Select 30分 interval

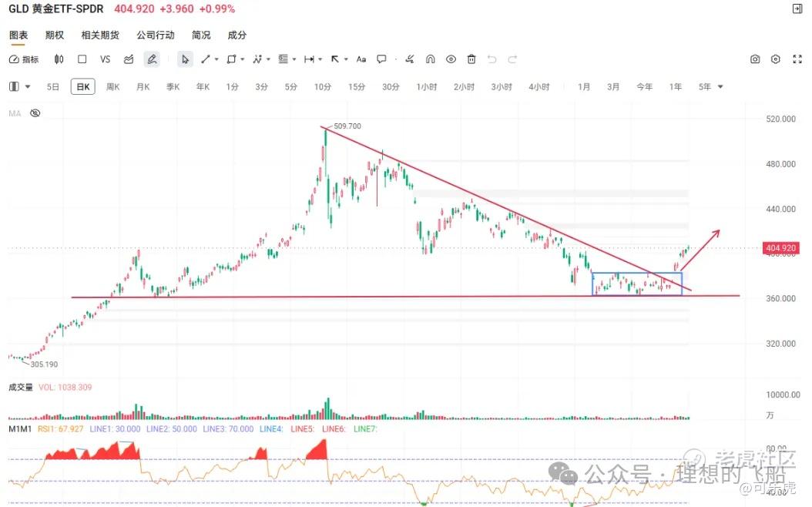coord(391,87)
